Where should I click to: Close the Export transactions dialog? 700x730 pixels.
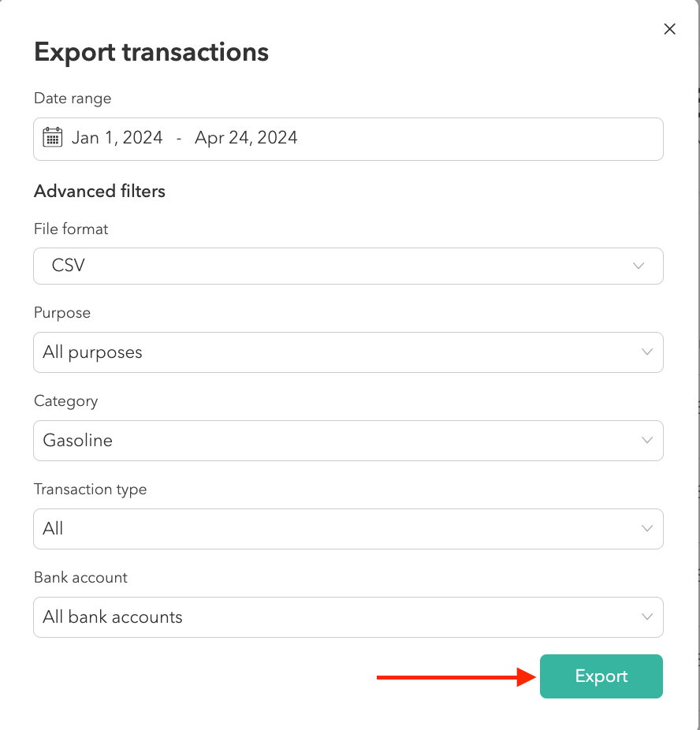tap(669, 29)
